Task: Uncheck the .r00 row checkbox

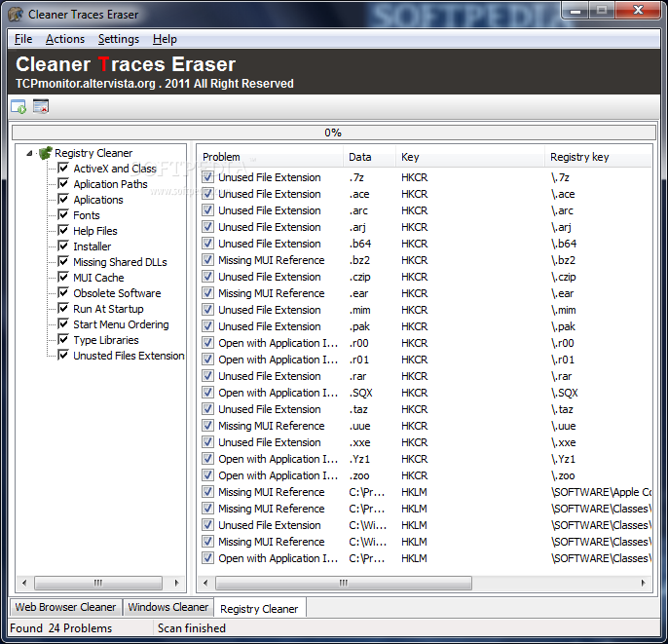Action: click(208, 343)
